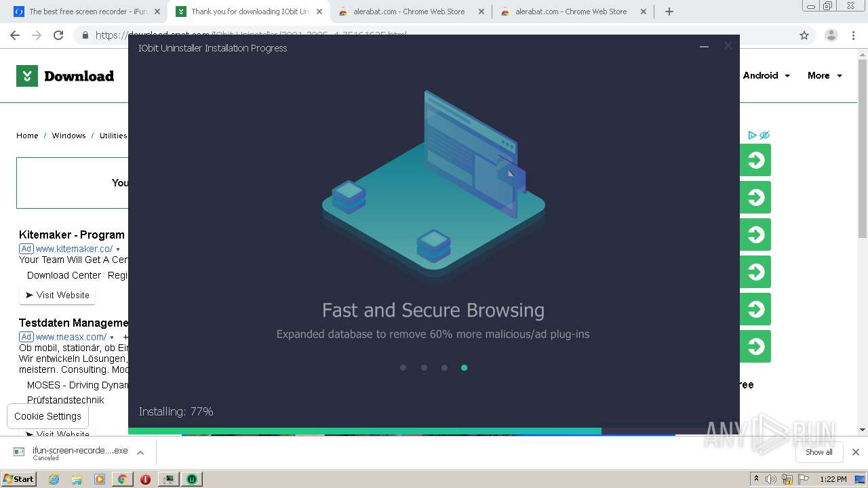
Task: Click Show all downloads button
Action: click(x=818, y=452)
